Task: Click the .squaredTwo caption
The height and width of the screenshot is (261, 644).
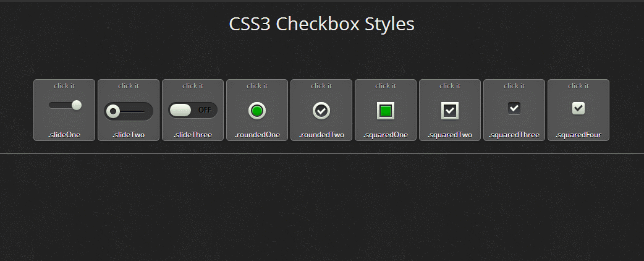Action: [450, 134]
